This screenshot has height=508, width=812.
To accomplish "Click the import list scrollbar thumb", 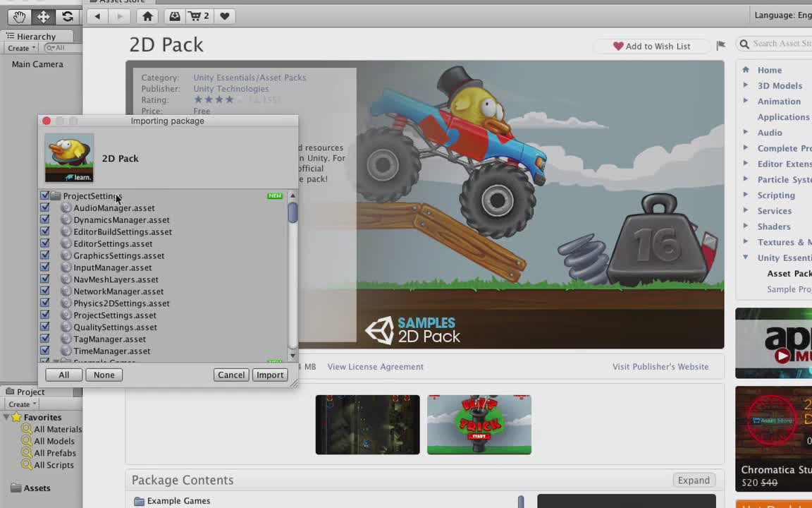I will (293, 212).
